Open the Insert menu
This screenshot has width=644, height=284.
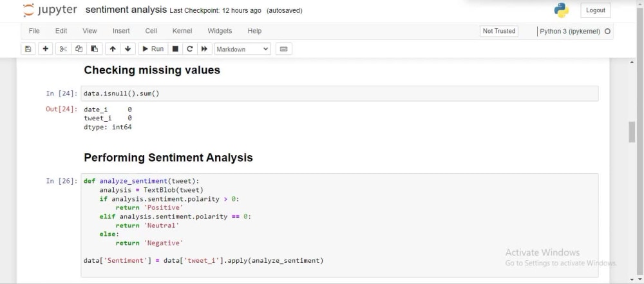tap(121, 31)
